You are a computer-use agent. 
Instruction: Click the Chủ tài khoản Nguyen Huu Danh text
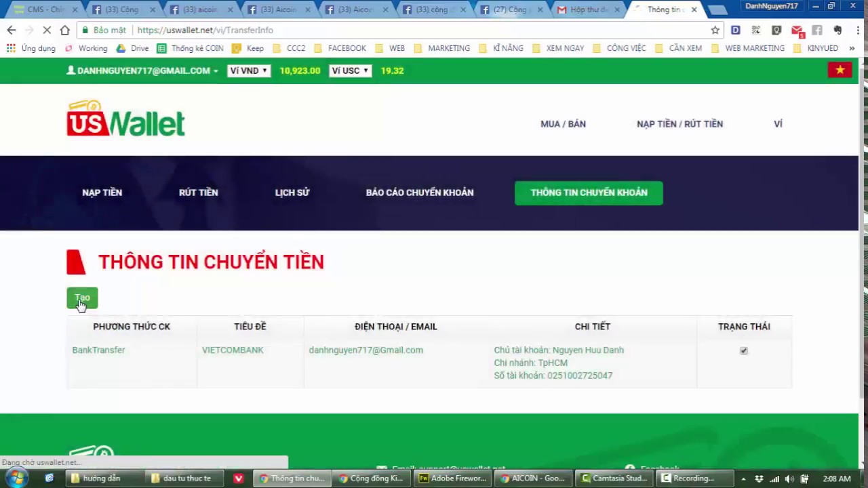click(x=559, y=350)
